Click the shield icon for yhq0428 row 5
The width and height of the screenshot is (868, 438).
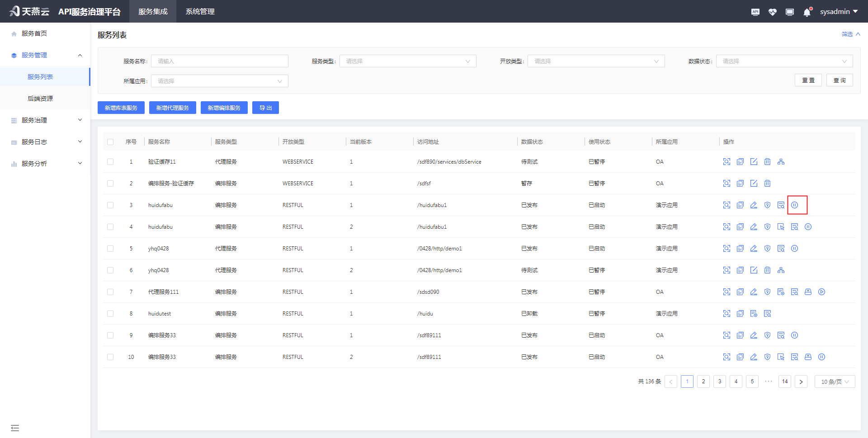point(767,249)
